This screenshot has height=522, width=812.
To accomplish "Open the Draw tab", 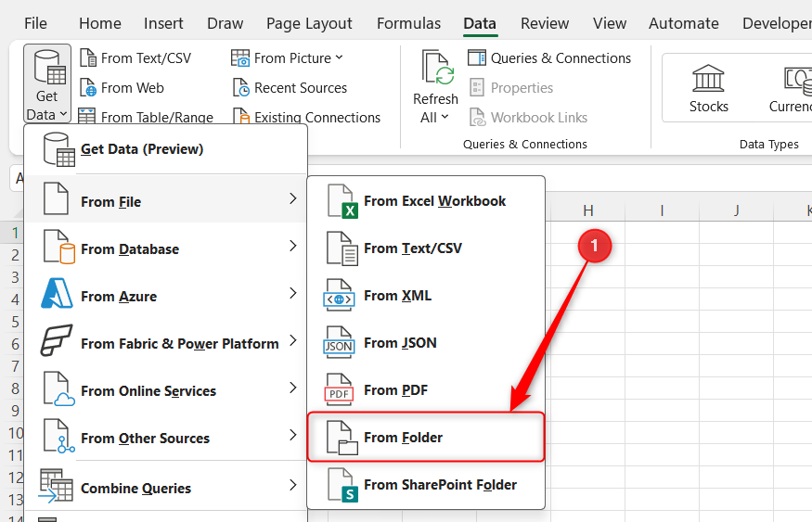I will tap(225, 23).
